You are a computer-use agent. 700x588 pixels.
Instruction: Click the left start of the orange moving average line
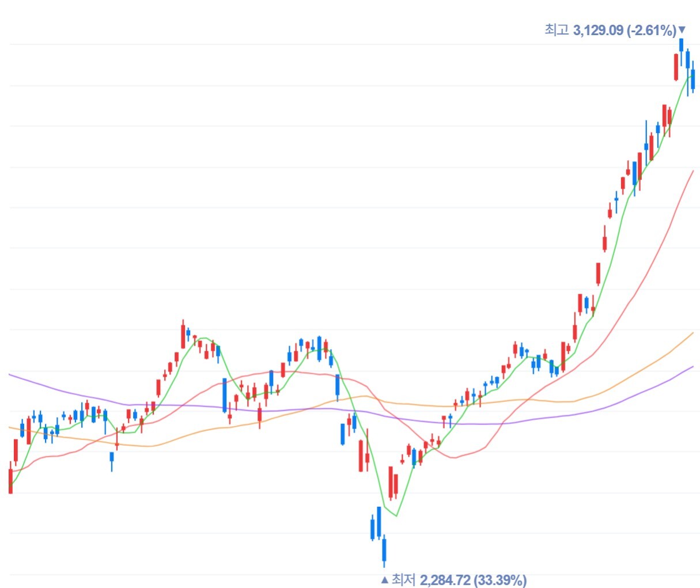point(10,427)
